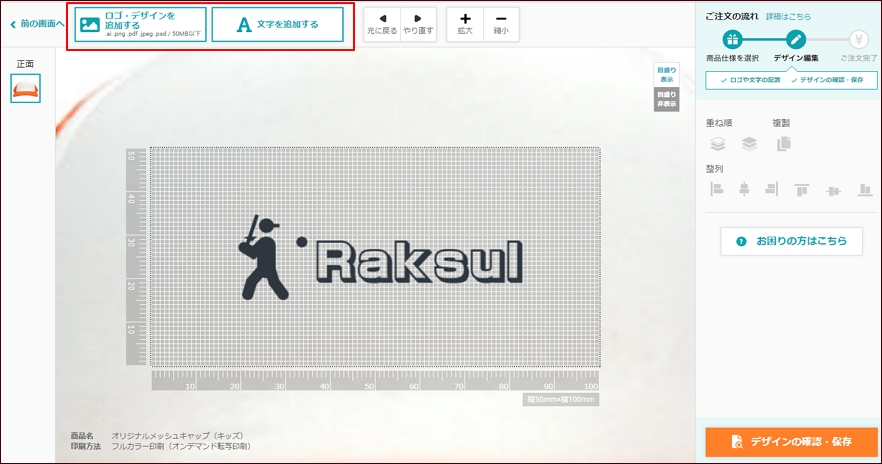The height and width of the screenshot is (464, 882).
Task: Undo with 元に戻る button
Action: coord(382,25)
